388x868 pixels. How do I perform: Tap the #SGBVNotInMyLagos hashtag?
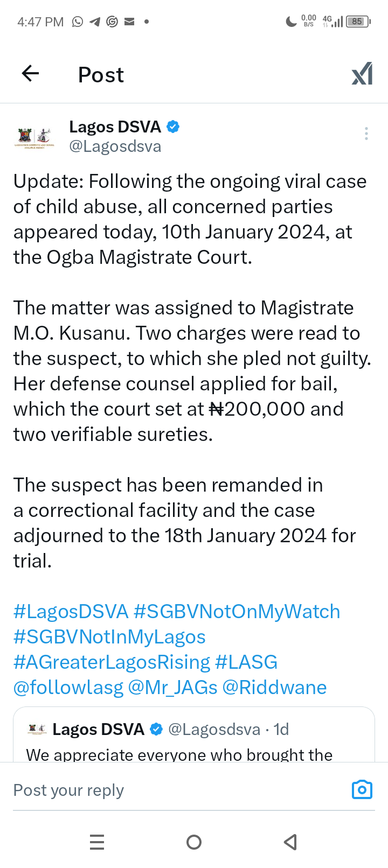click(x=109, y=637)
